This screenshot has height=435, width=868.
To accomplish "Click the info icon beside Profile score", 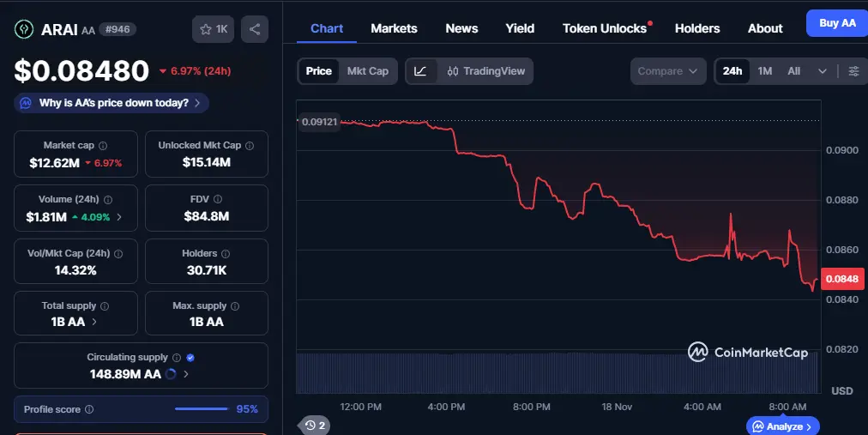I will click(x=89, y=409).
